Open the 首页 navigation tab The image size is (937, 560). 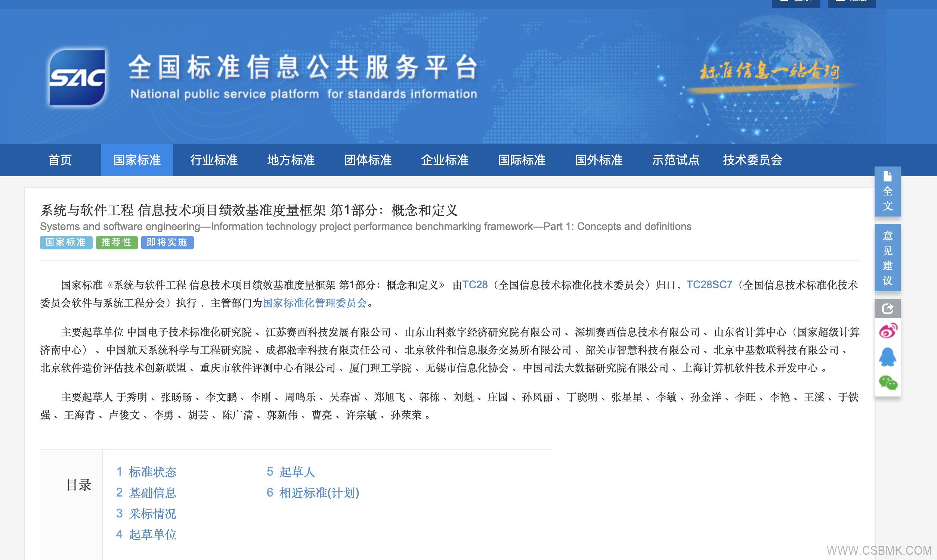[60, 160]
